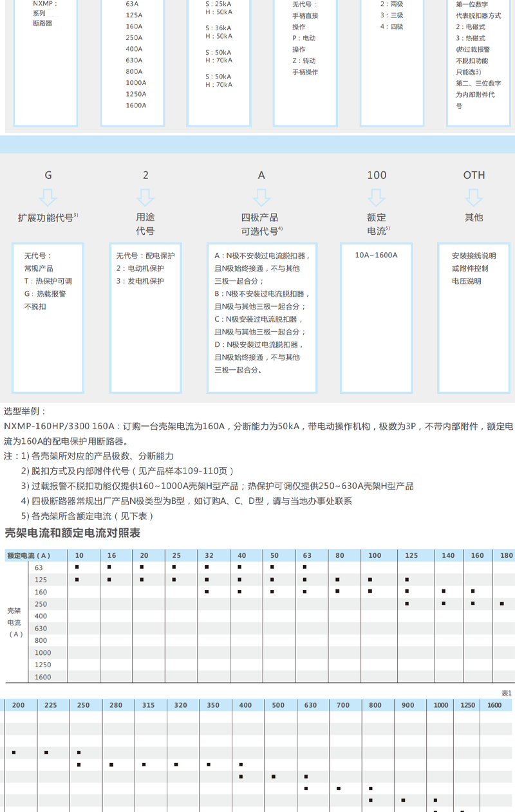Click the 3：发电机保护 option
This screenshot has width=515, height=812.
click(140, 281)
